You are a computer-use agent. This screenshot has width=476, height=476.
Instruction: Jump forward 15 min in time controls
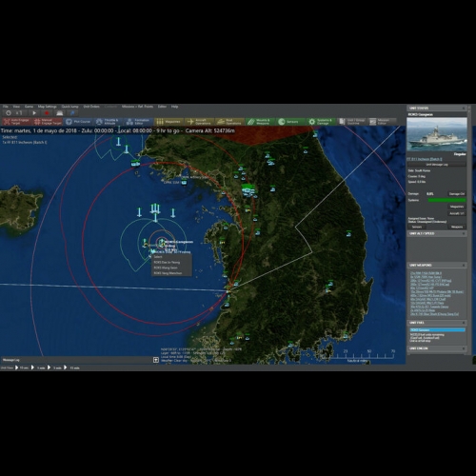pyautogui.click(x=72, y=367)
